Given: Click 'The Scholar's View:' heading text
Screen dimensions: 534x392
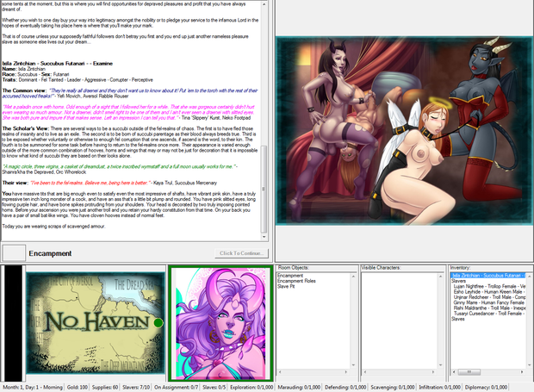Looking at the screenshot, I should [26, 128].
